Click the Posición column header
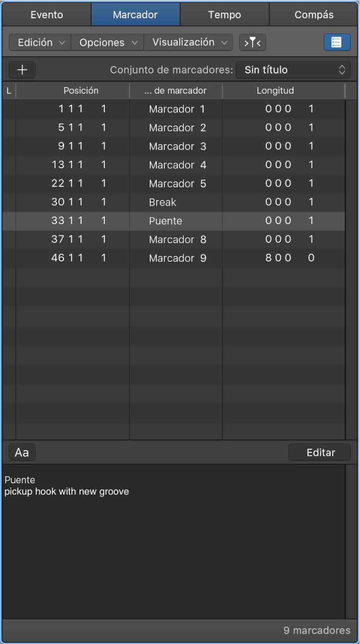 81,91
